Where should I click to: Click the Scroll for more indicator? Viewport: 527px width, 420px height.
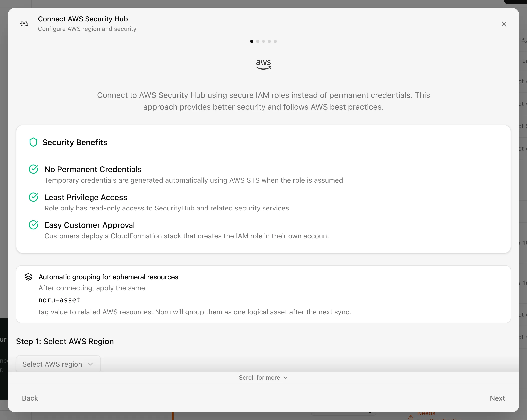coord(263,377)
